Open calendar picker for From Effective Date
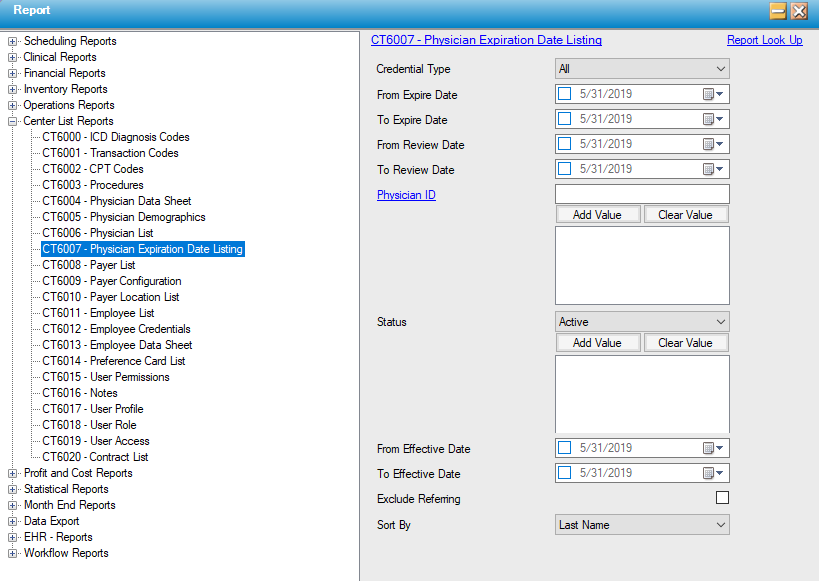The image size is (819, 581). pyautogui.click(x=712, y=448)
